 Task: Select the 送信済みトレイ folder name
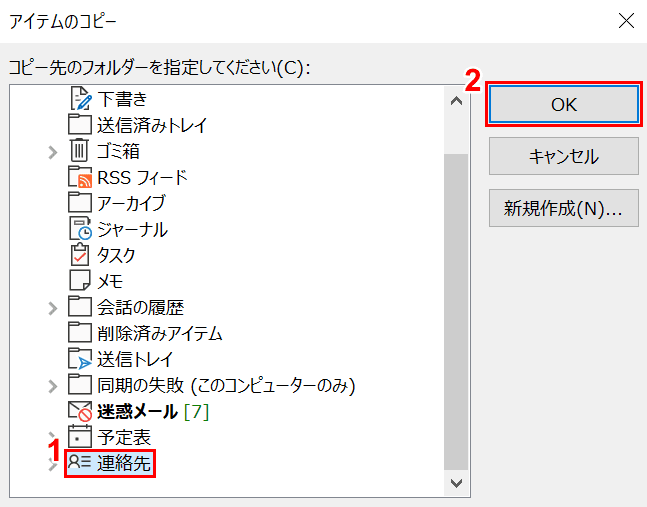[x=152, y=125]
